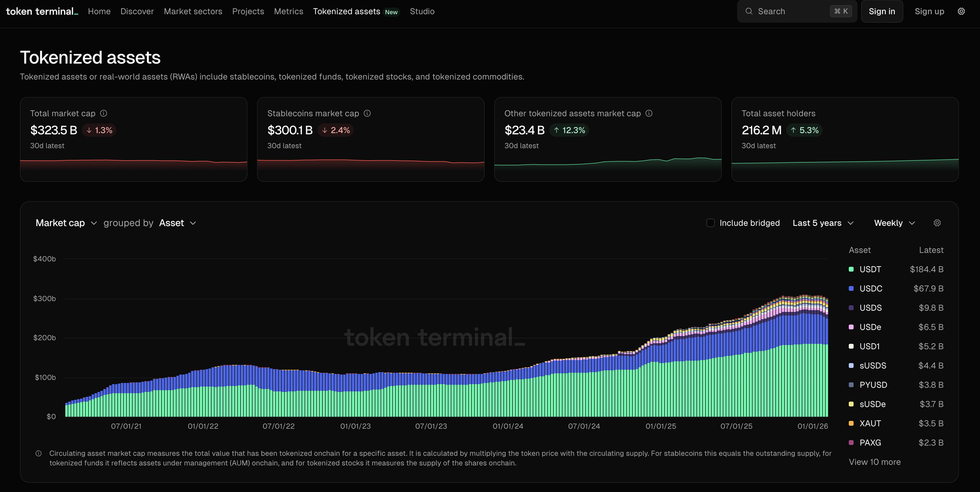
Task: Select USDe in the asset legend
Action: pos(870,327)
